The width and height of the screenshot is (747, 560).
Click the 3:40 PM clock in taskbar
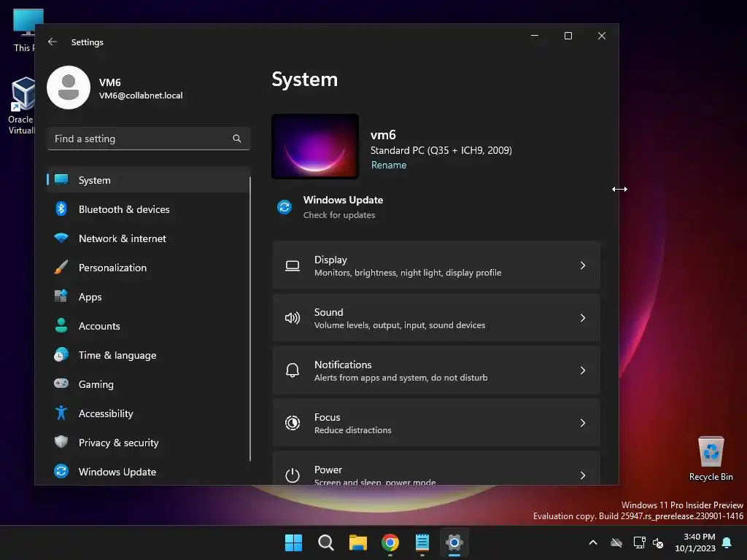[699, 537]
